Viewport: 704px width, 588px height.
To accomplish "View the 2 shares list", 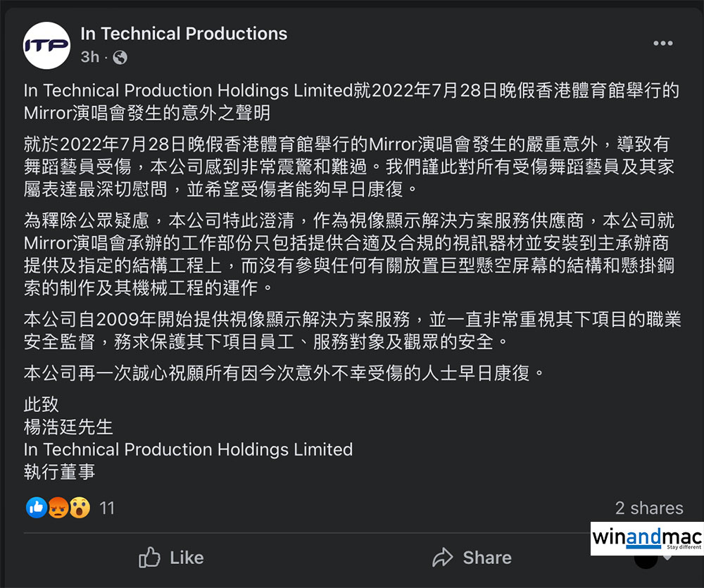I will click(x=648, y=508).
